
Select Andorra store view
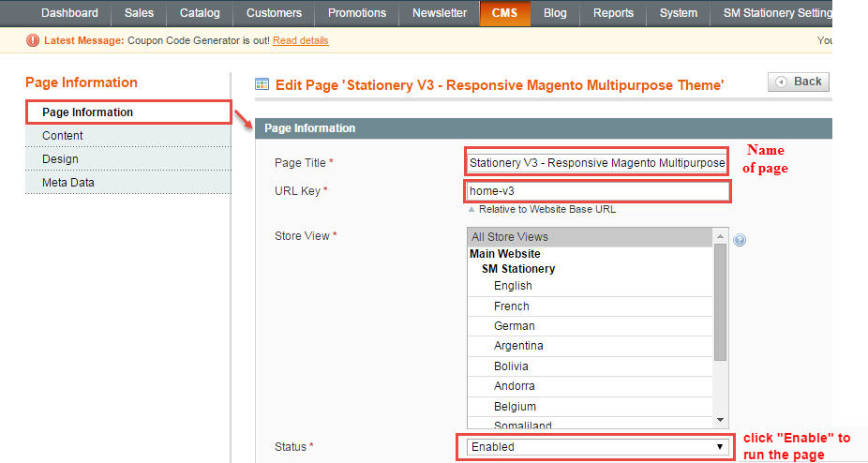(591, 386)
